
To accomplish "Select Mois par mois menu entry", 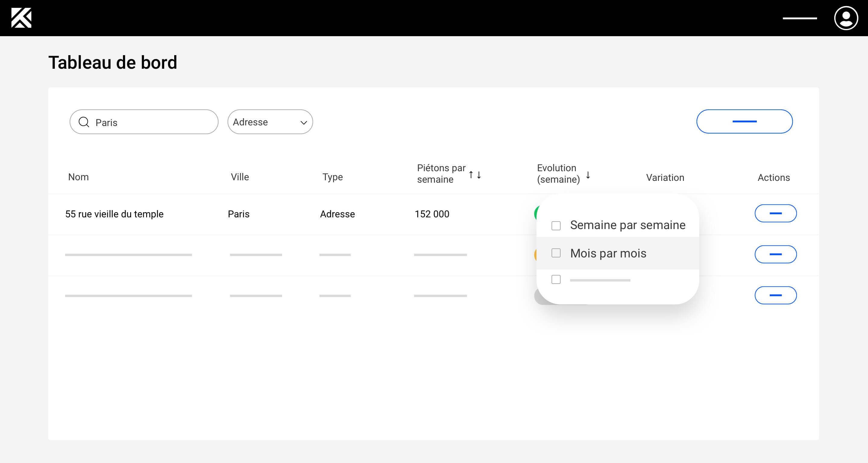I will (x=617, y=253).
